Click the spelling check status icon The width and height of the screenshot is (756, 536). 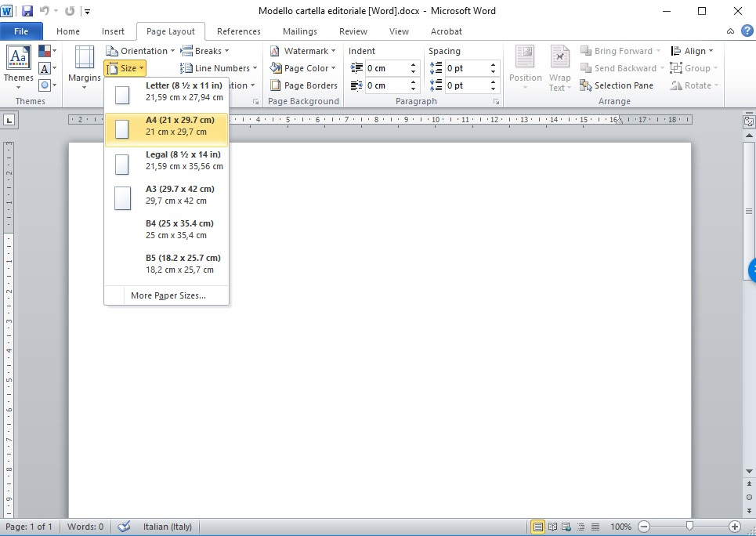coord(124,527)
